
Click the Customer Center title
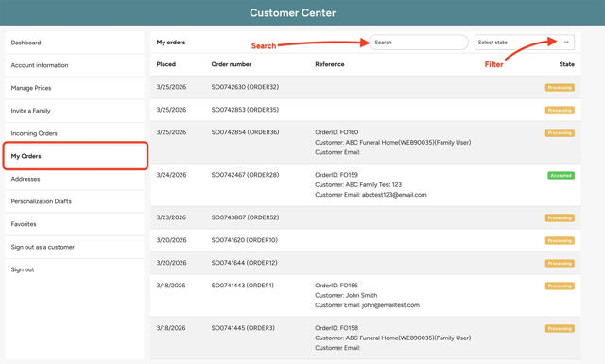(292, 13)
